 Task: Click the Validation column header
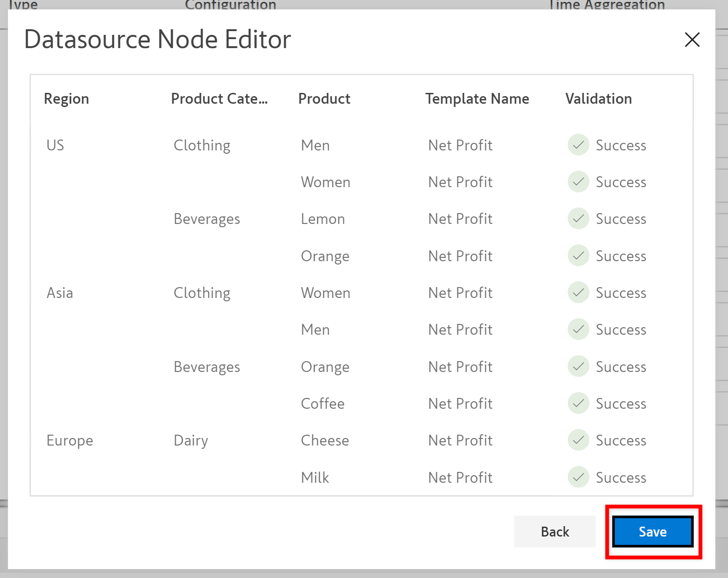point(598,99)
